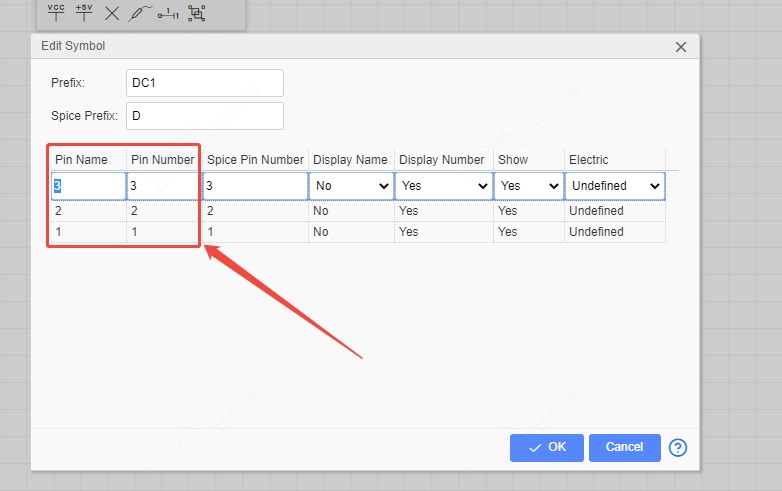
Task: Click the Pin Number field in first row
Action: point(161,186)
